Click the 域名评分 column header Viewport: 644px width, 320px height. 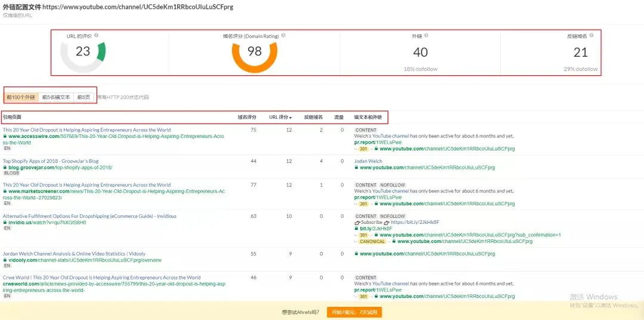247,117
